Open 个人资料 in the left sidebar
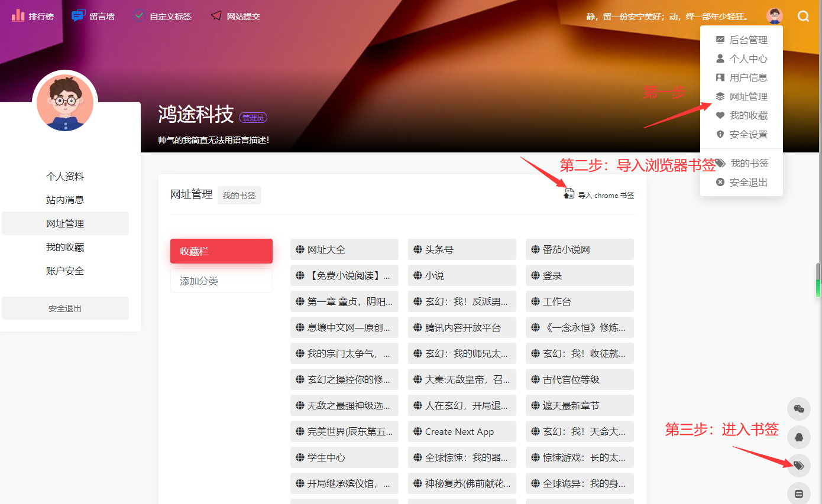822x504 pixels. [65, 177]
